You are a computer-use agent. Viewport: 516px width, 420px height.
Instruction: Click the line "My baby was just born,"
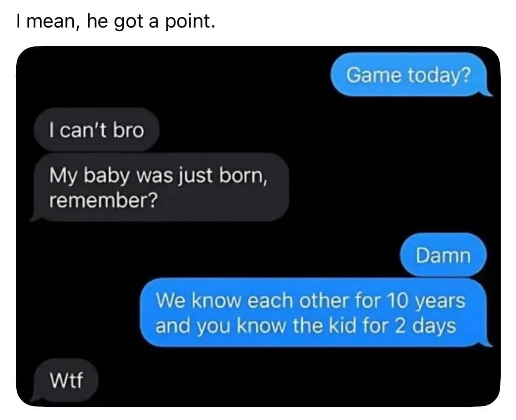pos(158,175)
